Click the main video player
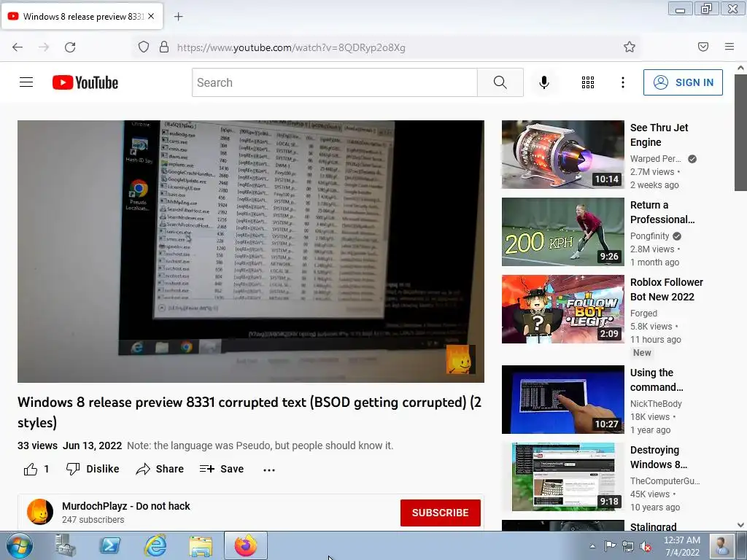 [251, 252]
